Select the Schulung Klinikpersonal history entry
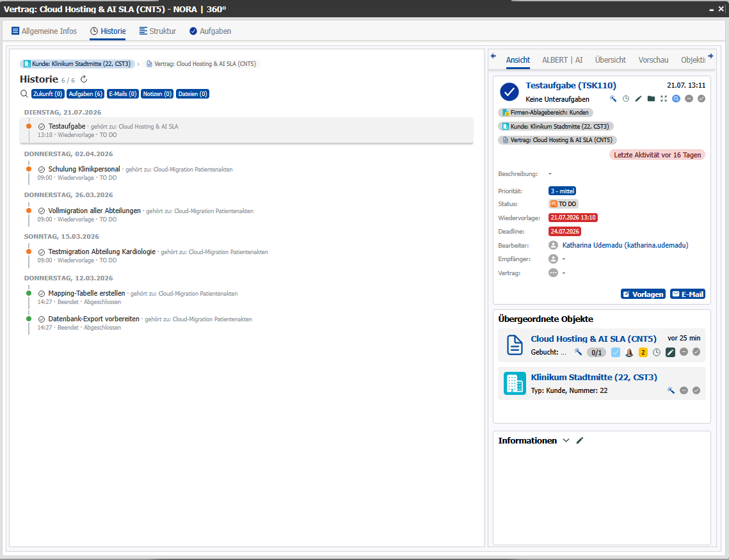 [246, 173]
